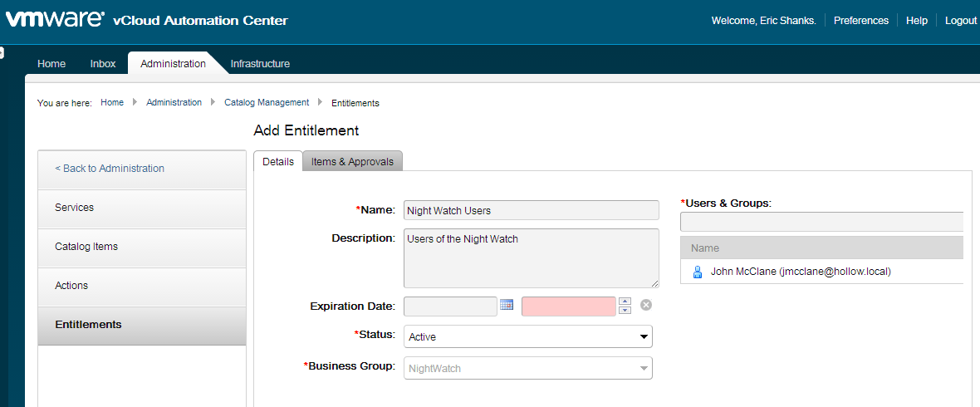This screenshot has width=980, height=407.
Task: Click Back to Administration link
Action: pyautogui.click(x=110, y=169)
